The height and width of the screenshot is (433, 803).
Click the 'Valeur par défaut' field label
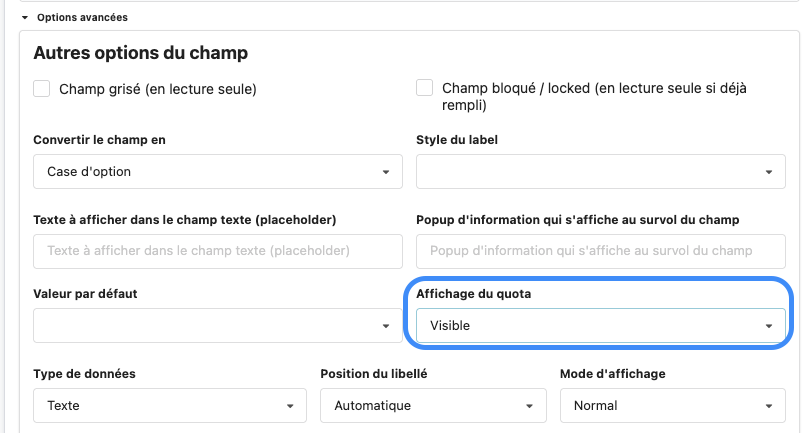85,294
